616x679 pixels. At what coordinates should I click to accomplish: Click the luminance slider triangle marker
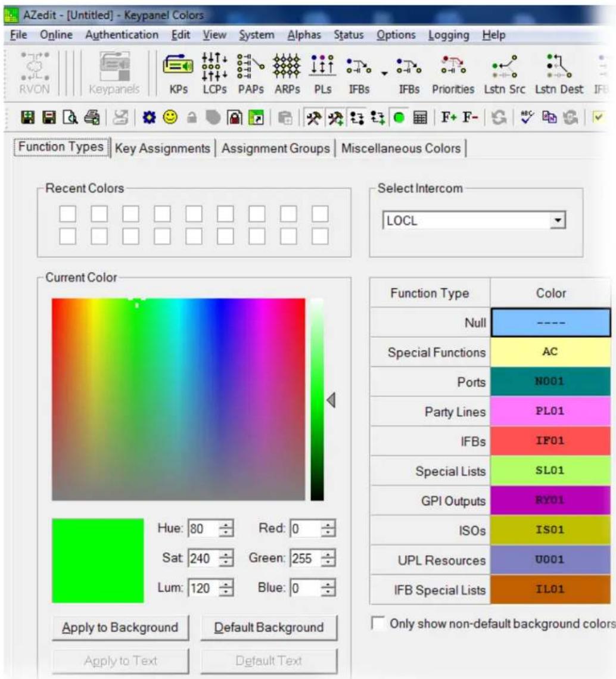click(x=331, y=400)
